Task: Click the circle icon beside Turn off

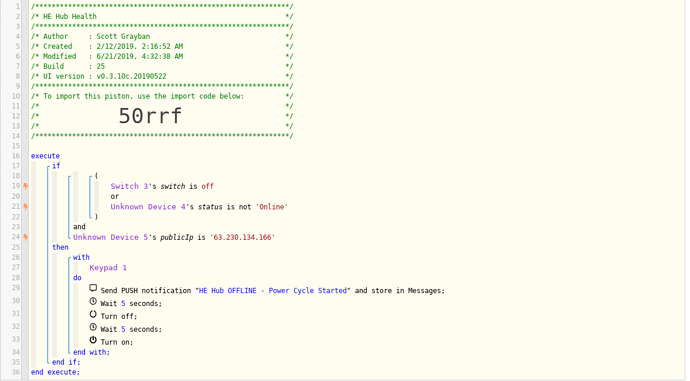Action: [x=93, y=314]
